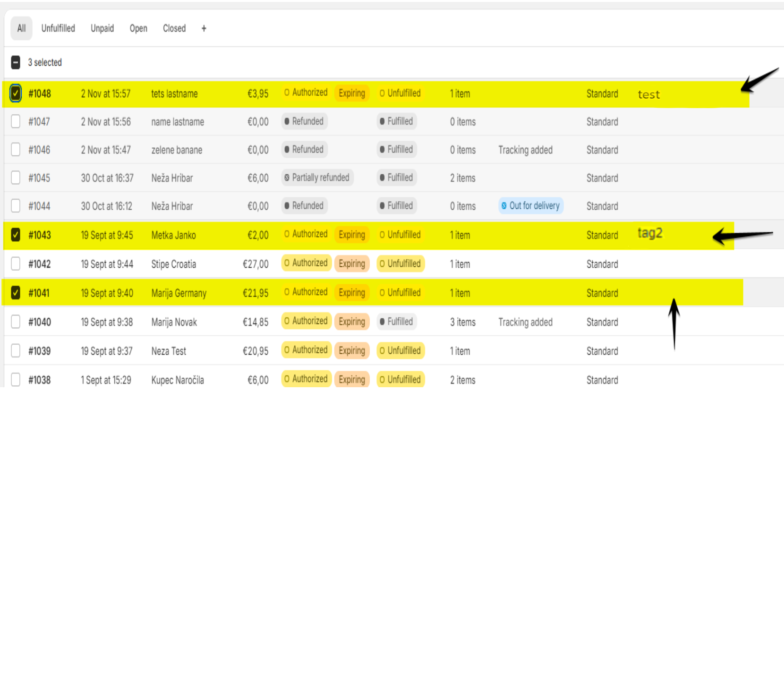Click the Out for delivery badge
784x680 pixels.
pyautogui.click(x=530, y=206)
